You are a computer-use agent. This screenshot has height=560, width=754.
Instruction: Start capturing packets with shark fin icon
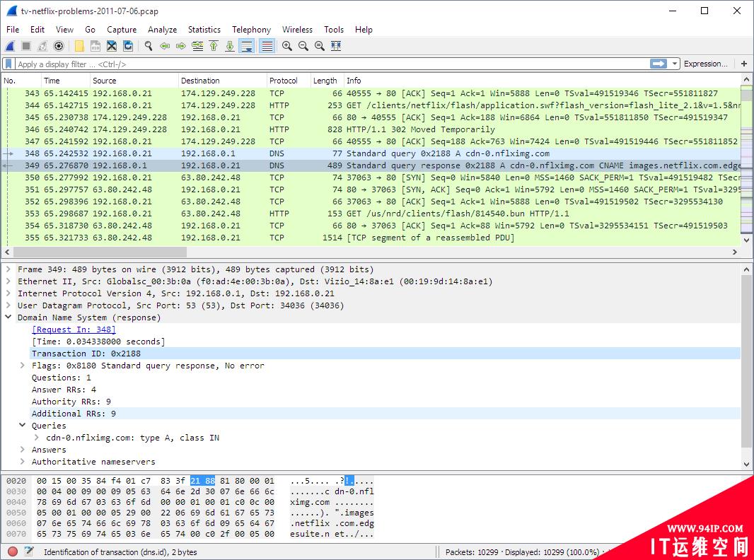10,46
